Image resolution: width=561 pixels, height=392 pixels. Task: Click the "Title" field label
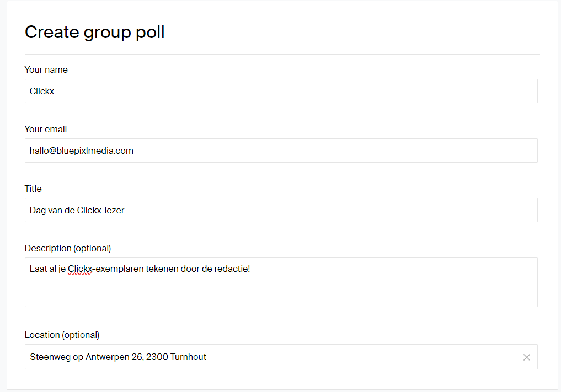click(x=33, y=189)
